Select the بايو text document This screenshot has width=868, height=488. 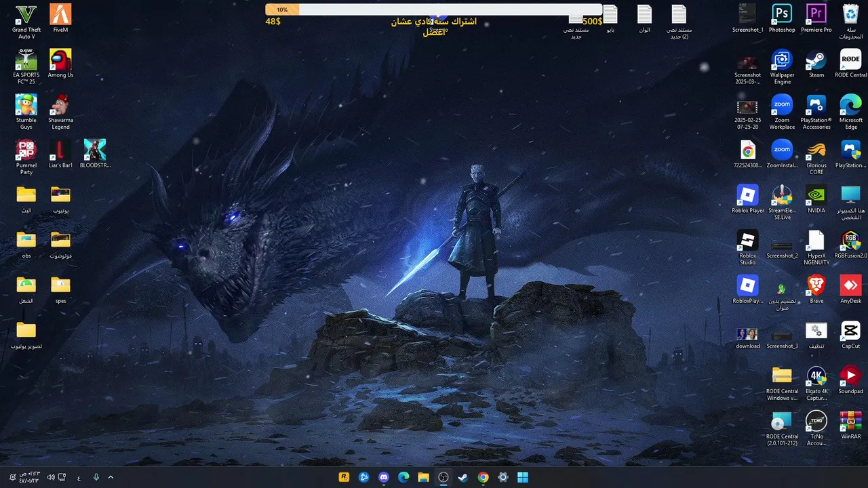click(610, 19)
